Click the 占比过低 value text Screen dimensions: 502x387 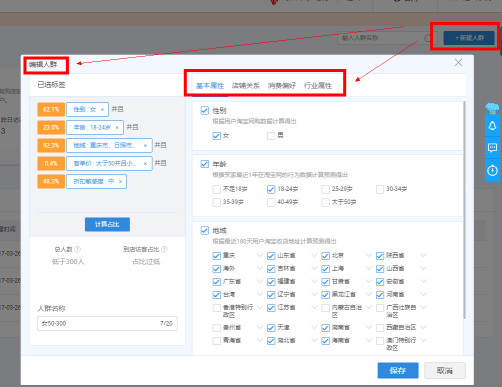pos(146,262)
